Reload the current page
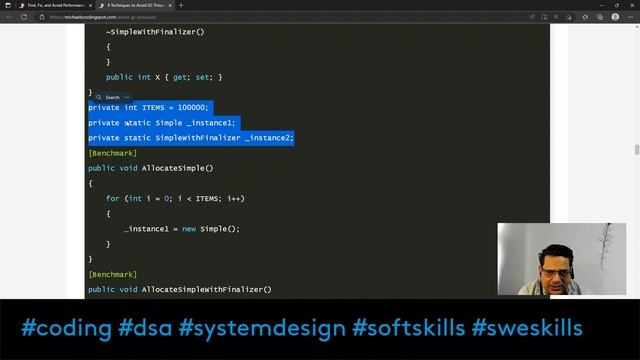Screen dimensions: 640x360 click(x=24, y=17)
